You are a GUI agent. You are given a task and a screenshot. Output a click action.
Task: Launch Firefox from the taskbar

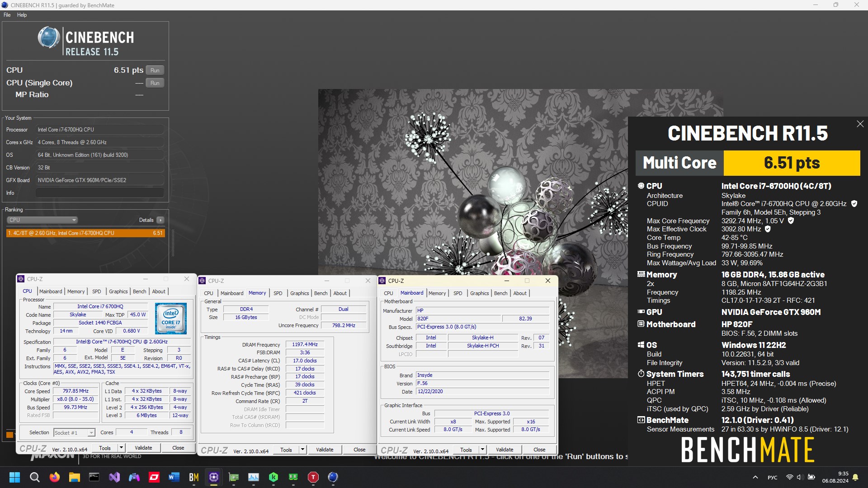54,477
